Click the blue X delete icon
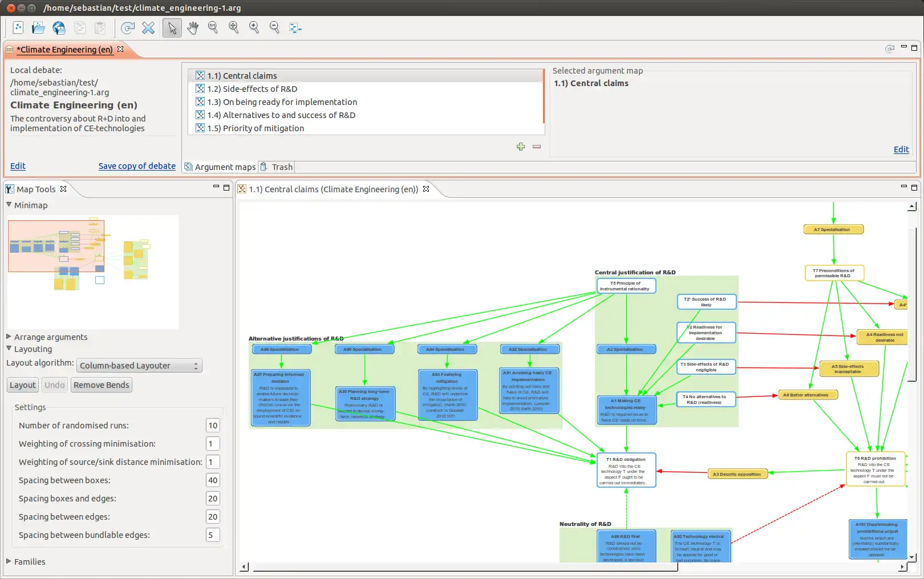Image resolution: width=924 pixels, height=579 pixels. click(148, 27)
